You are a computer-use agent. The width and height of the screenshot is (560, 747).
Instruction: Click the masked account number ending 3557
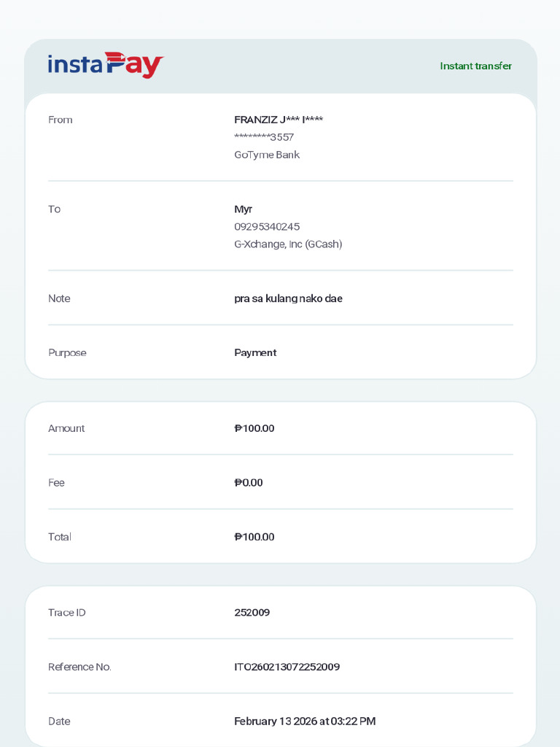264,137
